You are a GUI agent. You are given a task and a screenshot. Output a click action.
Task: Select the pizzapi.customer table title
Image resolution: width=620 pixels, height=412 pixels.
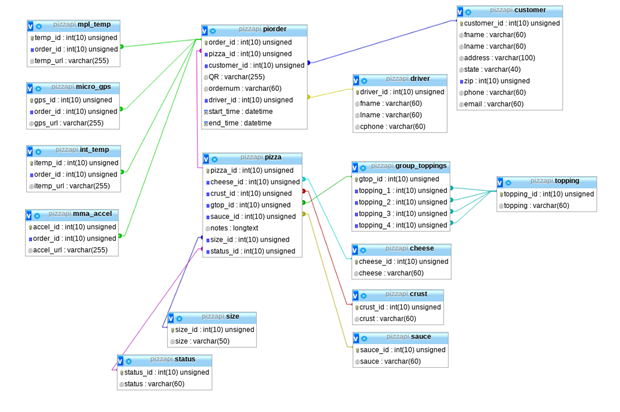point(518,10)
